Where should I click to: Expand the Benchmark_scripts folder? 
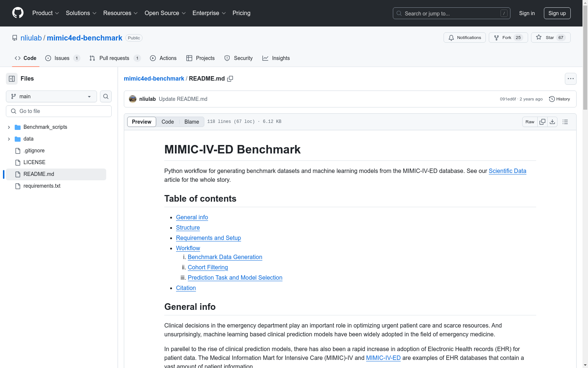pyautogui.click(x=9, y=127)
